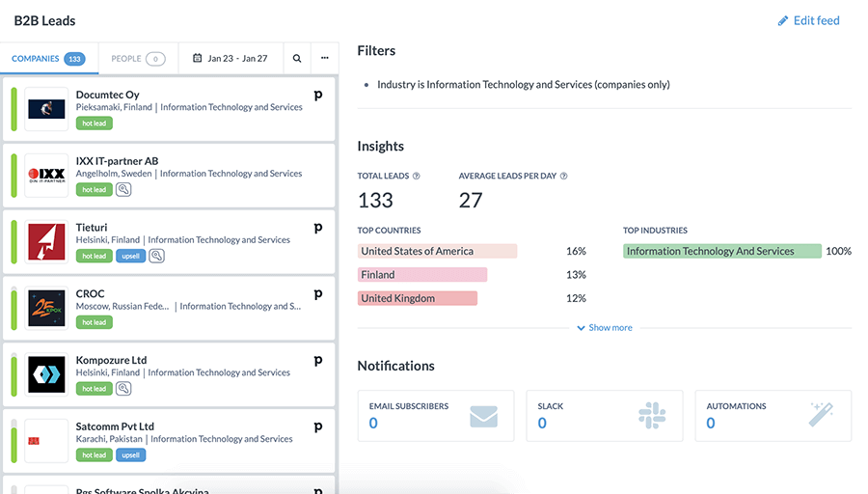The image size is (868, 494).
Task: Open the search magnifier in the leads list
Action: coord(297,59)
